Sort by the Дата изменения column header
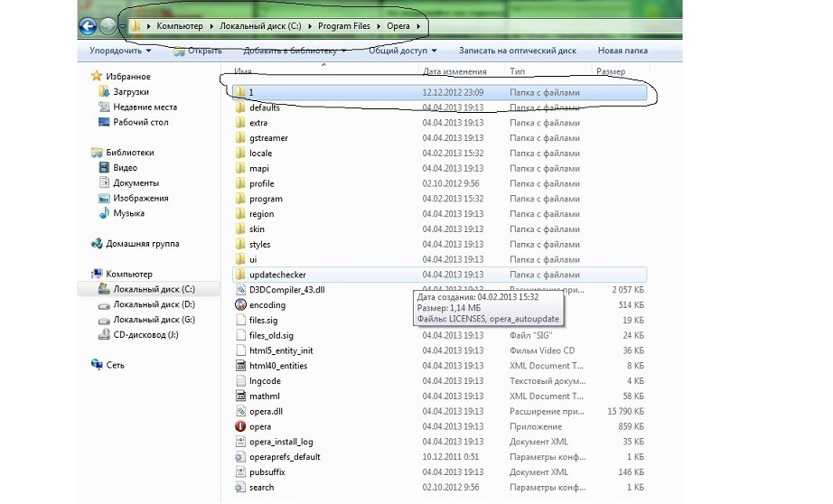833x504 pixels. click(454, 71)
